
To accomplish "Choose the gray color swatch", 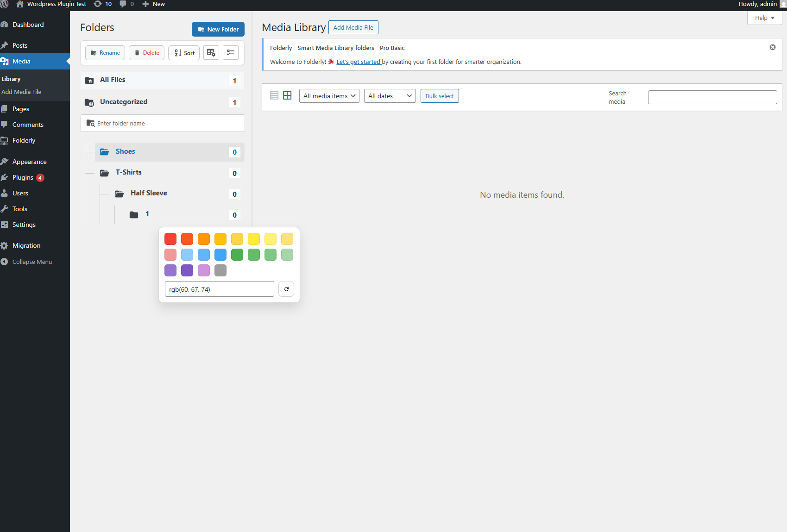I will point(220,270).
